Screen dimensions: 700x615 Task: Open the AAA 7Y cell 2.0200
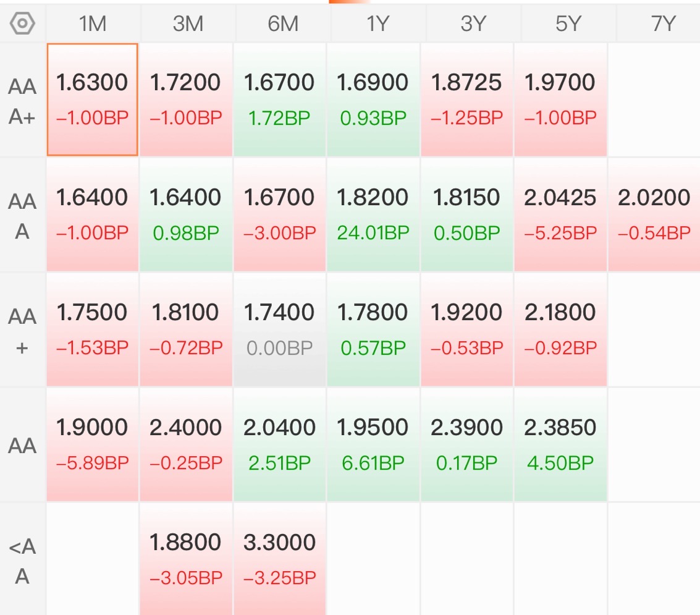click(654, 215)
